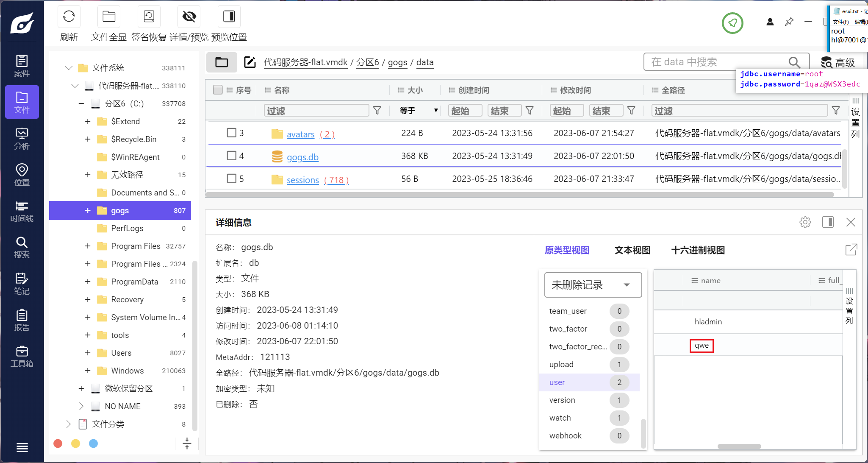The image size is (868, 463).
Task: Open preview in external window icon
Action: click(x=851, y=250)
